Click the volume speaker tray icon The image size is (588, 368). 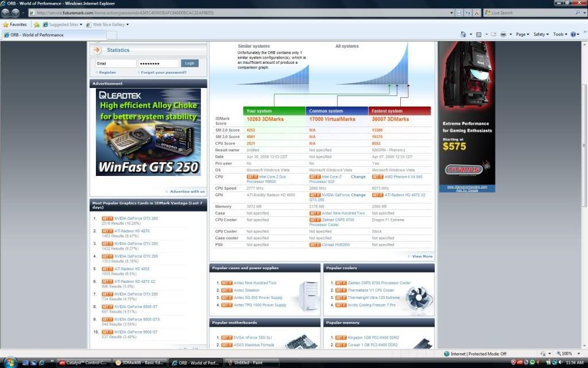(560, 362)
